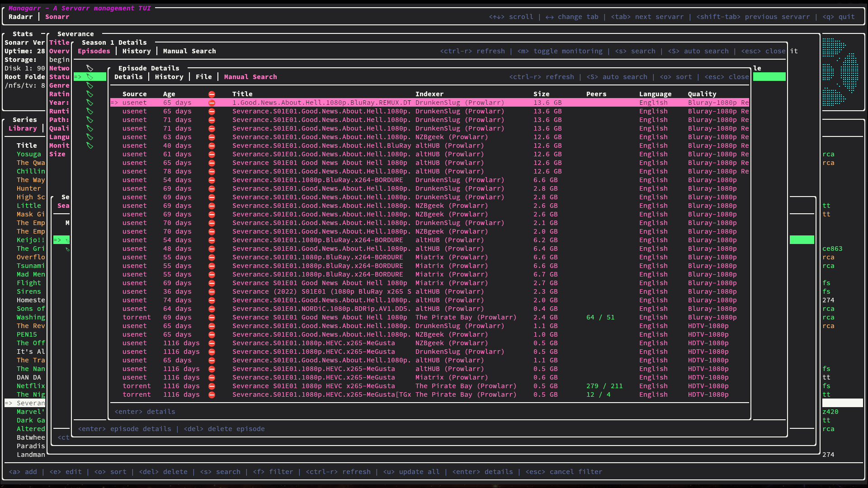Image resolution: width=868 pixels, height=488 pixels.
Task: Click the tag icon in the green selected episode row
Action: pos(90,77)
